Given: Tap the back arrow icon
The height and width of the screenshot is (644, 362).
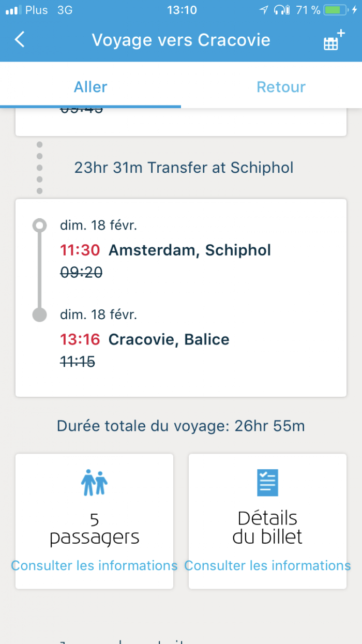Looking at the screenshot, I should pos(20,40).
